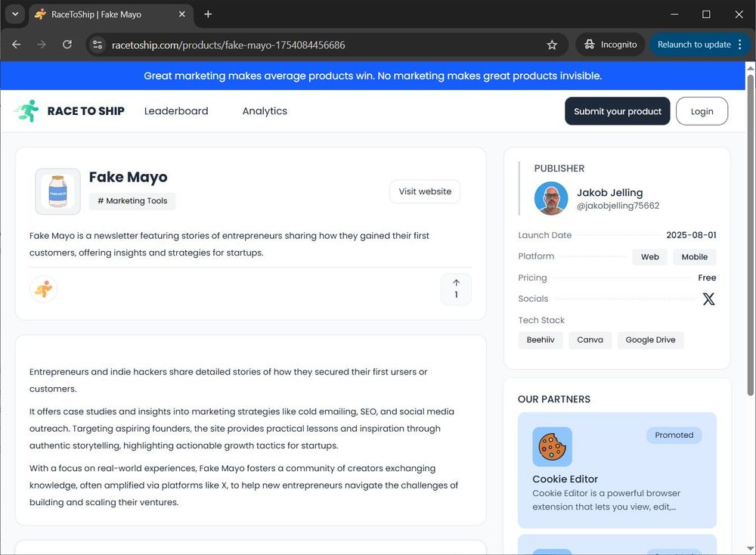Open the Leaderboard page
The image size is (756, 555).
(x=176, y=111)
